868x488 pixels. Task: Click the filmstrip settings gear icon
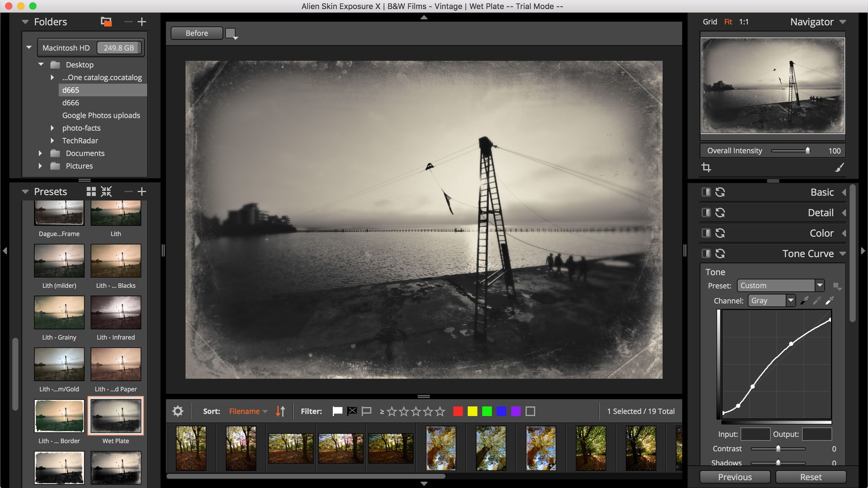point(178,411)
